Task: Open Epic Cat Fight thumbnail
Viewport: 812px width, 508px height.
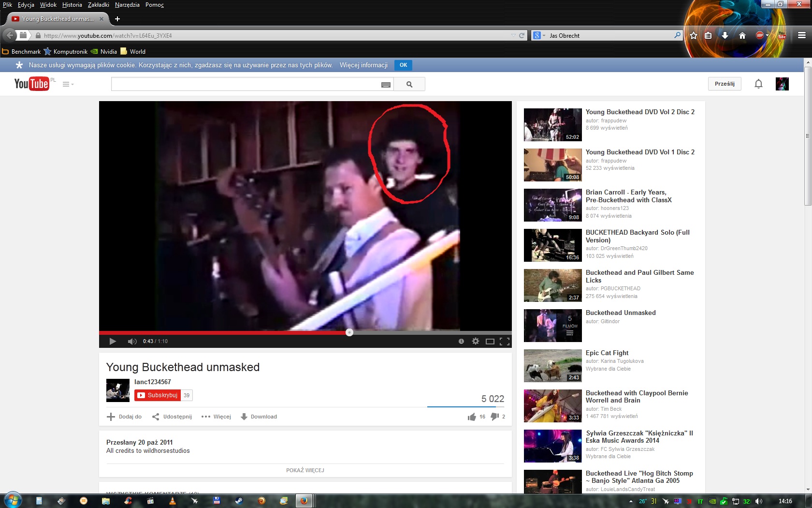Action: coord(553,366)
